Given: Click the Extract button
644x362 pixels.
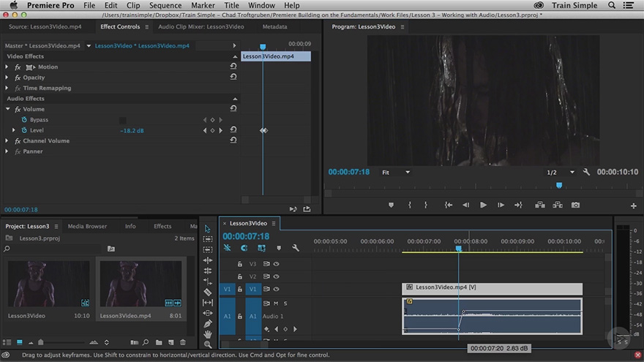Looking at the screenshot, I should coord(558,205).
